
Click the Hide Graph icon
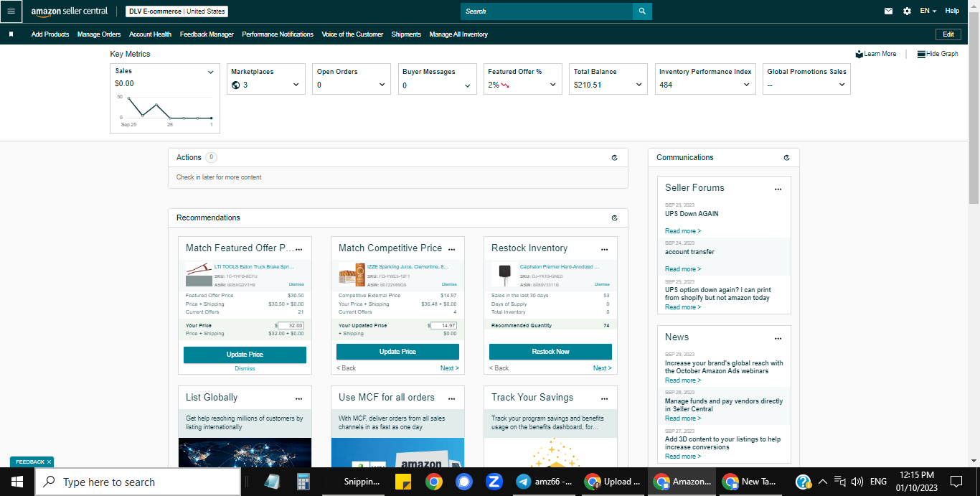coord(921,54)
